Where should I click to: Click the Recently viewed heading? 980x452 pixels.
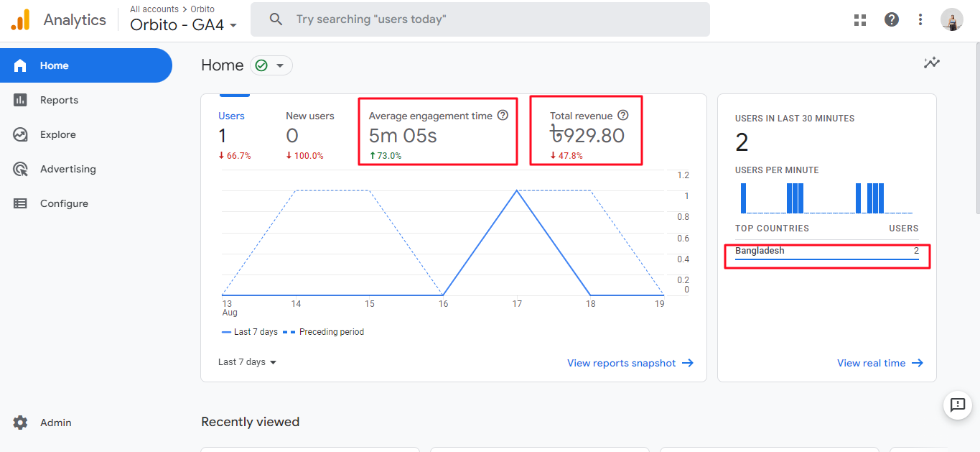click(x=250, y=422)
